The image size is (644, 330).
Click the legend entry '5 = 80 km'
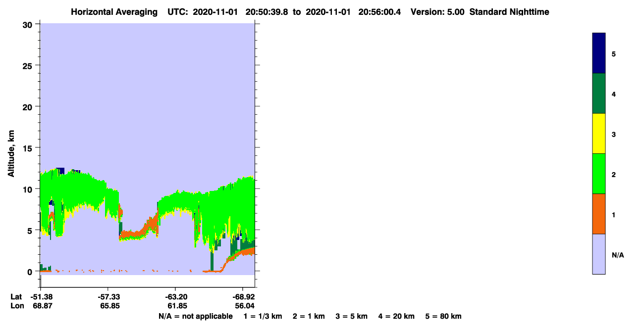click(444, 316)
